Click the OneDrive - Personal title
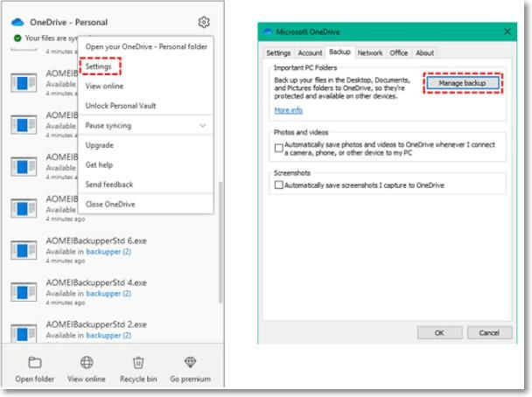Viewport: 532px width, 397px height. [69, 23]
